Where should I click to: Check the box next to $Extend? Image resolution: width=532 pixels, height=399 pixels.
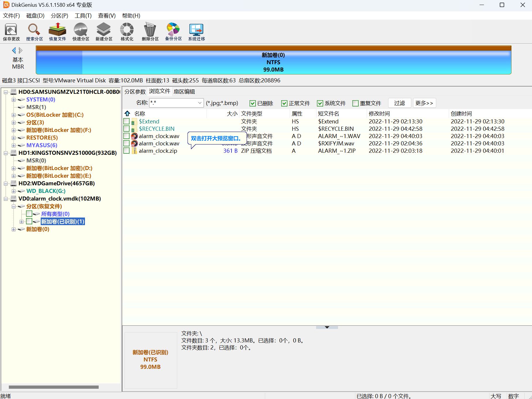click(127, 121)
